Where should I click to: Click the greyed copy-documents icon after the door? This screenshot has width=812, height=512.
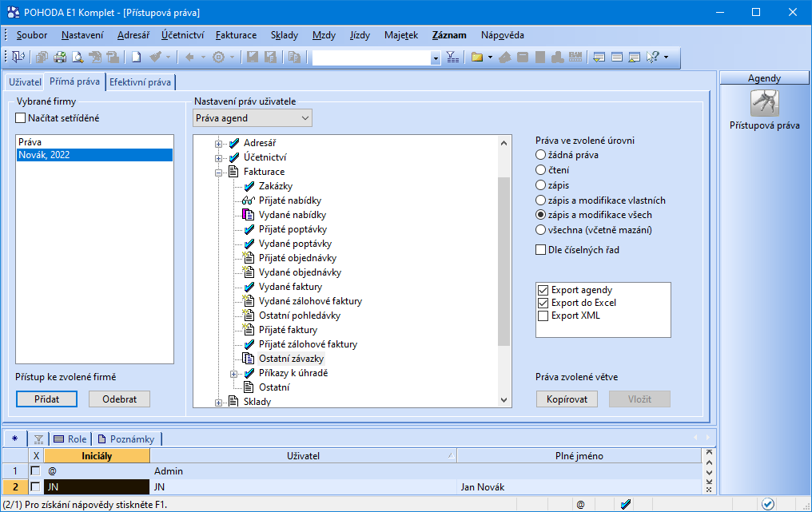(42, 57)
